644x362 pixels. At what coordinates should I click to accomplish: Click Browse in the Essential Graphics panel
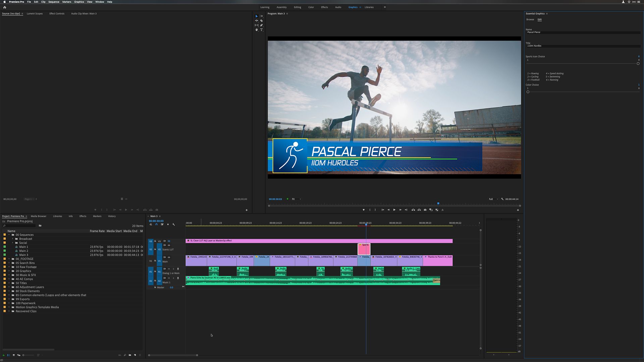tap(530, 19)
